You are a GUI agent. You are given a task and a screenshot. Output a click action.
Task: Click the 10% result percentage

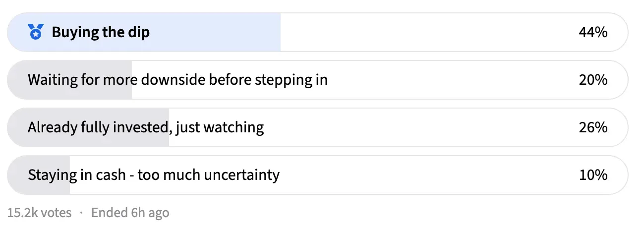point(593,175)
